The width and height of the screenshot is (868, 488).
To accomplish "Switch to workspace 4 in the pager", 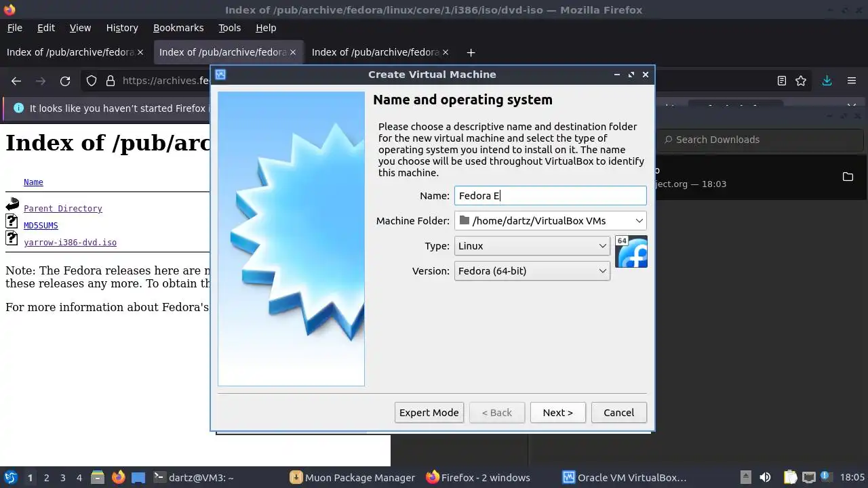I will point(79,477).
